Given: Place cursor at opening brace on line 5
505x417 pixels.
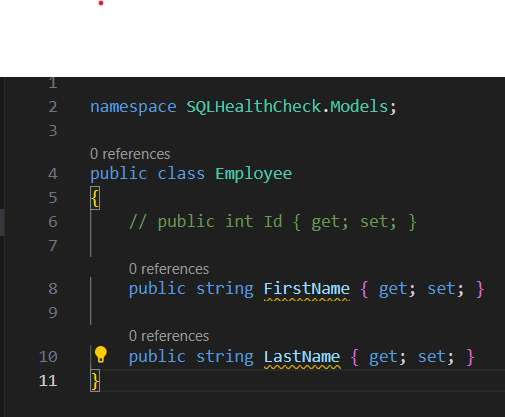Looking at the screenshot, I should pos(95,198).
